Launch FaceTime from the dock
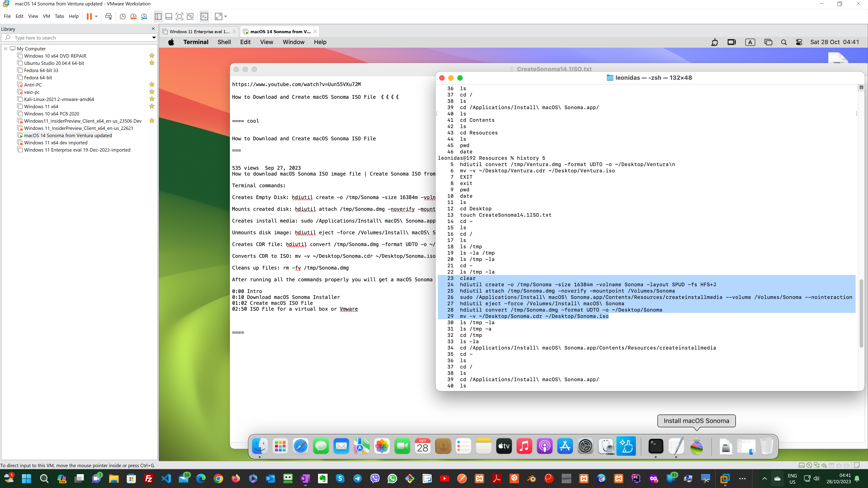Screen dimensions: 868x488 coord(402,446)
